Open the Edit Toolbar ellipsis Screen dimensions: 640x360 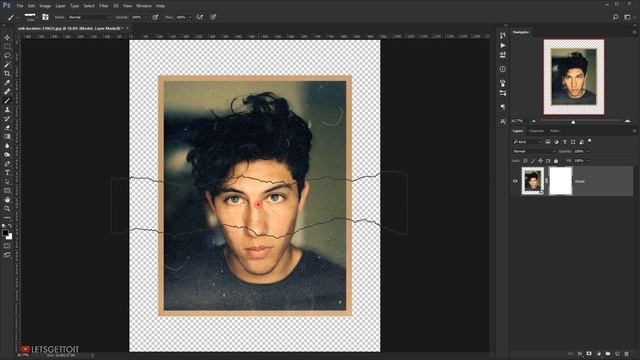tap(7, 218)
